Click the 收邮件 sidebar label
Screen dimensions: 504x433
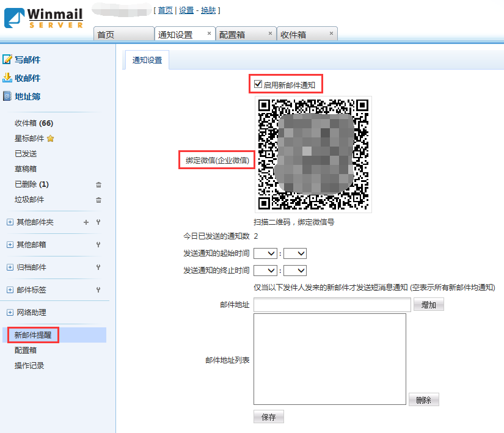(x=27, y=78)
